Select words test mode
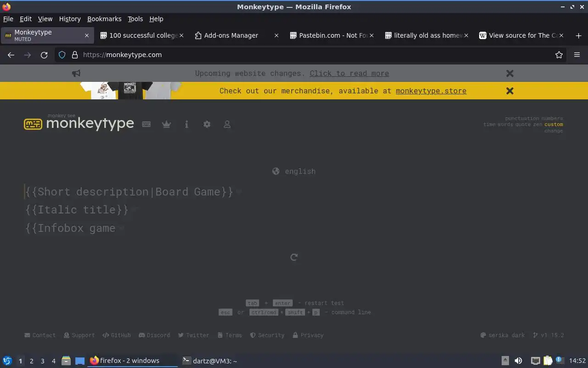 click(x=505, y=124)
